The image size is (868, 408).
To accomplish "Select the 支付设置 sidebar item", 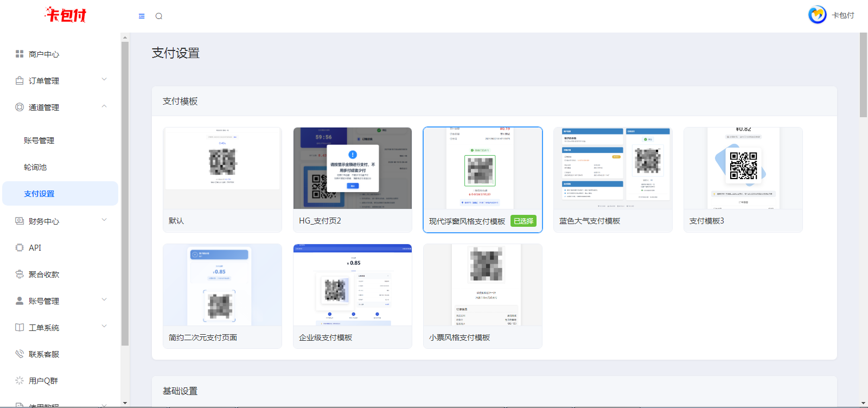I will (x=39, y=194).
